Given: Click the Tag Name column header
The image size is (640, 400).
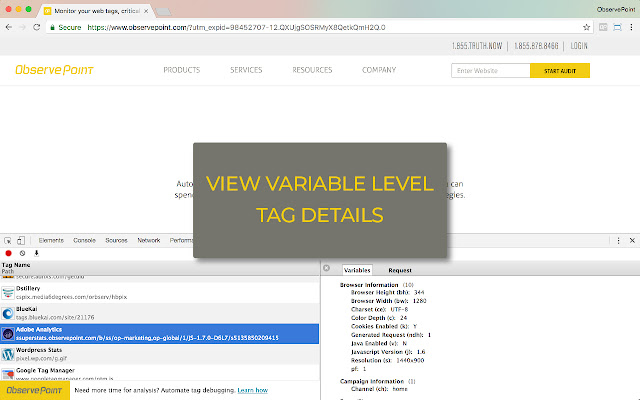Looking at the screenshot, I should [x=16, y=265].
